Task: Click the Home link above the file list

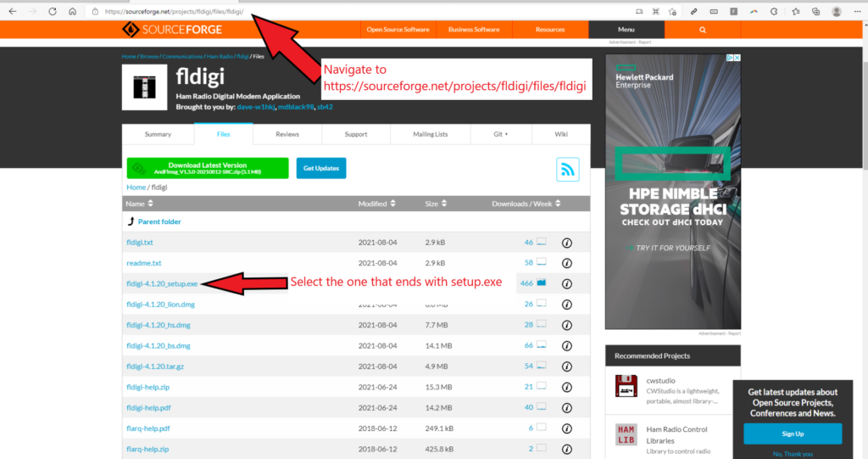Action: point(136,188)
